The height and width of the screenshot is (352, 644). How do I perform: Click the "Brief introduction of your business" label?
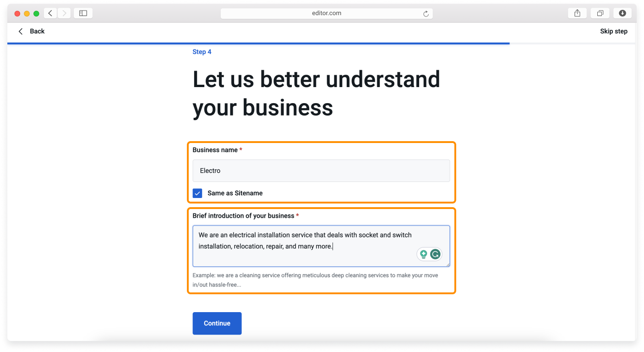[243, 216]
